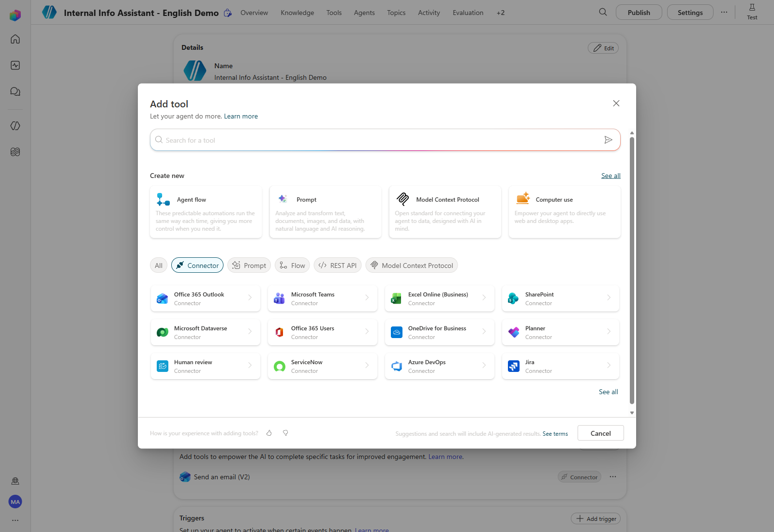Click the search magnifier in top bar
This screenshot has width=774, height=532.
pos(603,12)
